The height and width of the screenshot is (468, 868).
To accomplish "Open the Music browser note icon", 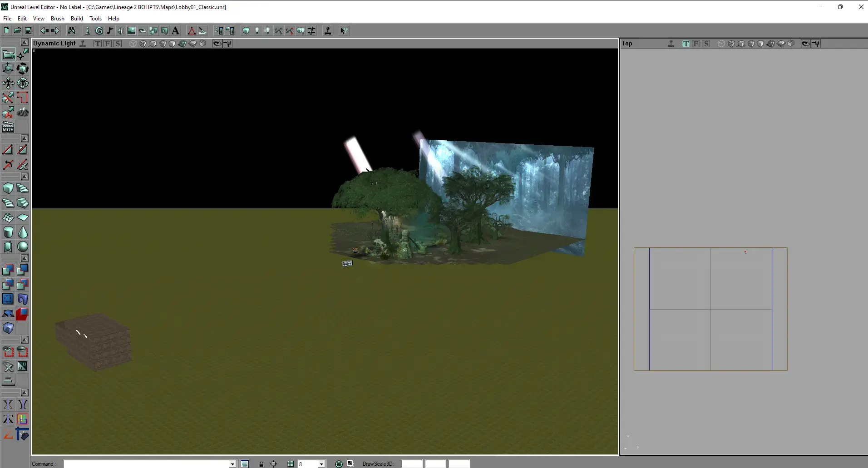I will click(x=110, y=30).
